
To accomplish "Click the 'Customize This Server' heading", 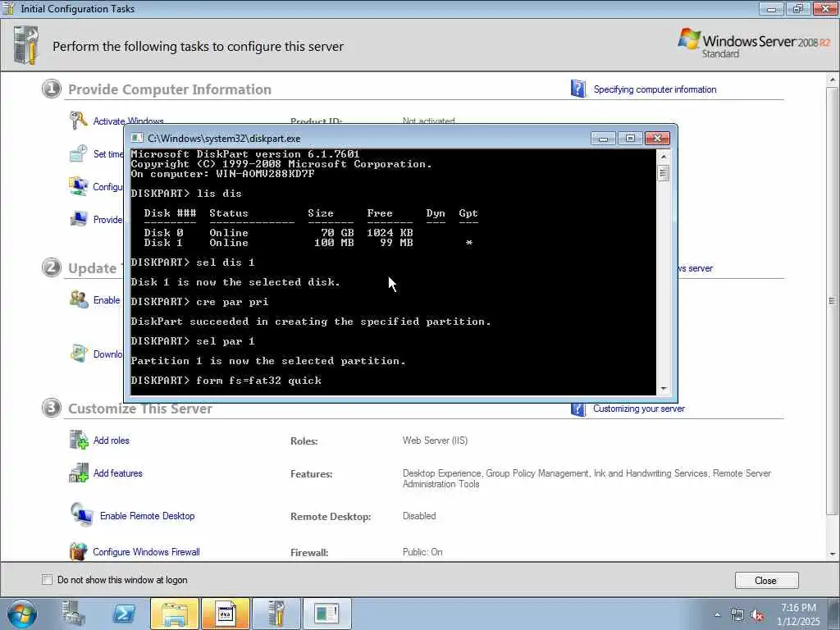I will 140,409.
